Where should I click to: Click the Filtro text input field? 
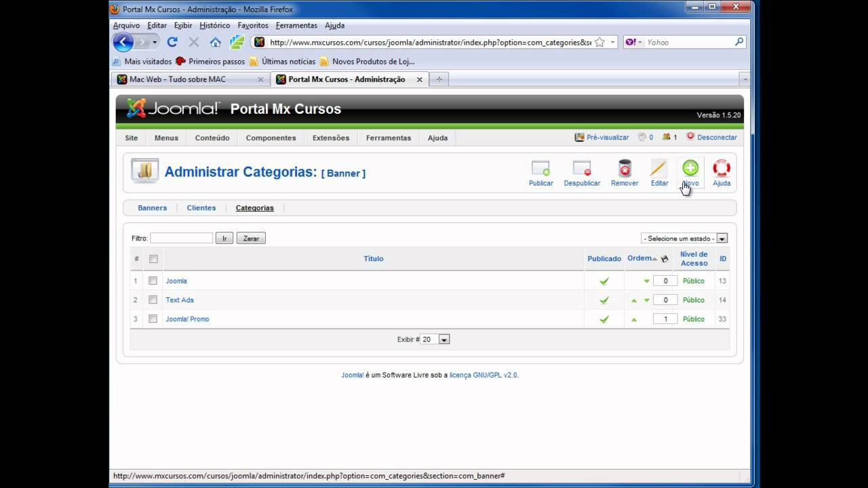(x=181, y=239)
